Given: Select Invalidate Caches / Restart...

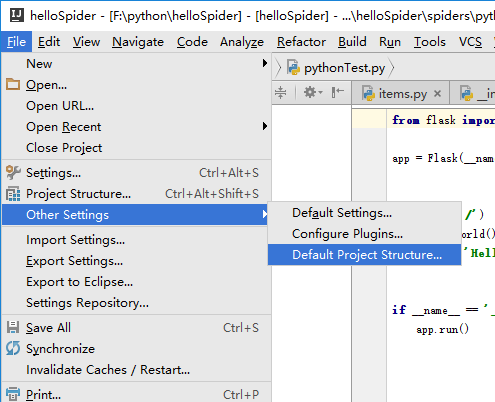Looking at the screenshot, I should click(x=136, y=370).
